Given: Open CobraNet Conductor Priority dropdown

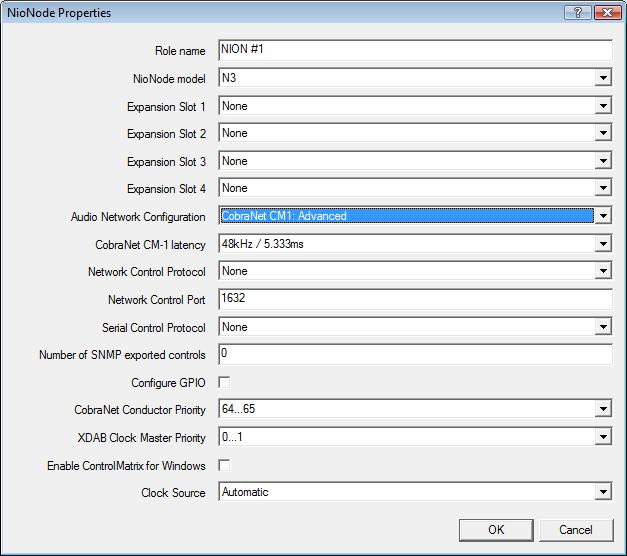Looking at the screenshot, I should click(x=603, y=409).
